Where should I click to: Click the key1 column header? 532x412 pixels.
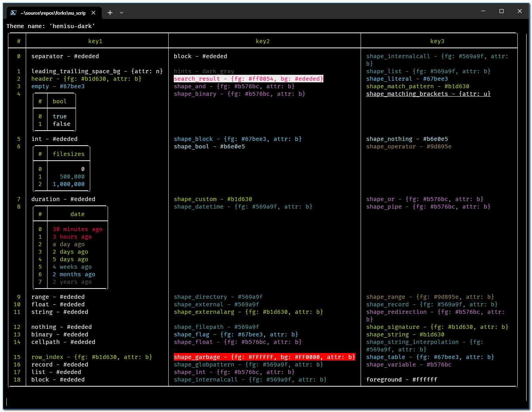click(95, 41)
